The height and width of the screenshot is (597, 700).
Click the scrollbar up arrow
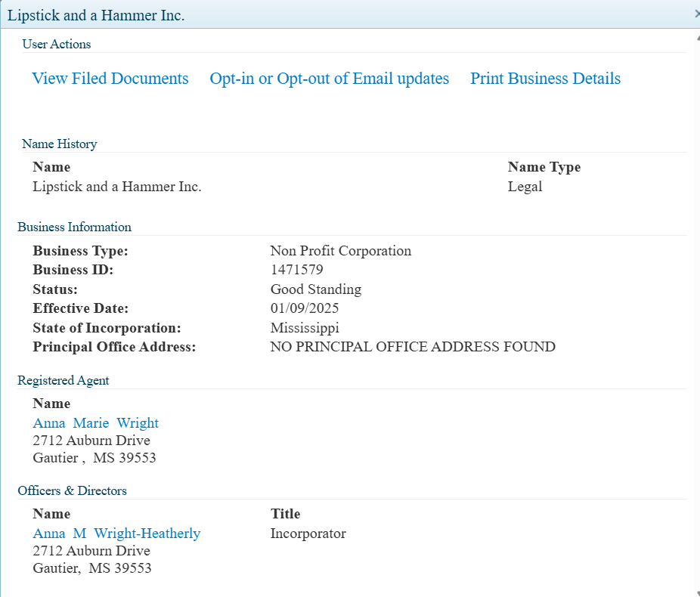[x=696, y=36]
